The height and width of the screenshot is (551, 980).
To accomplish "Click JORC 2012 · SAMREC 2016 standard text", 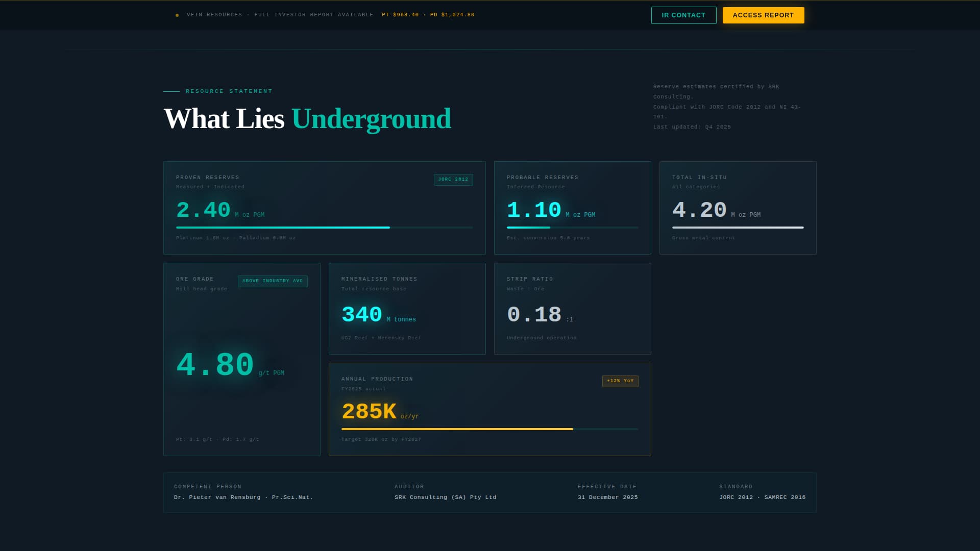I will [x=762, y=497].
